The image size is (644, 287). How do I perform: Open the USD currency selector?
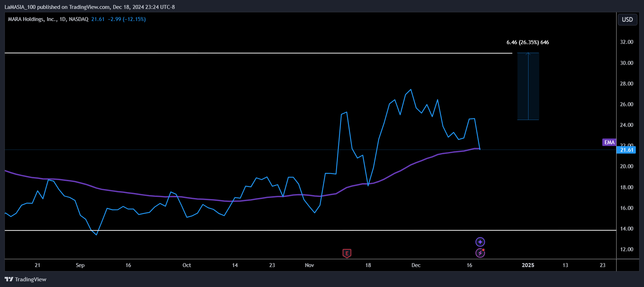pos(627,20)
